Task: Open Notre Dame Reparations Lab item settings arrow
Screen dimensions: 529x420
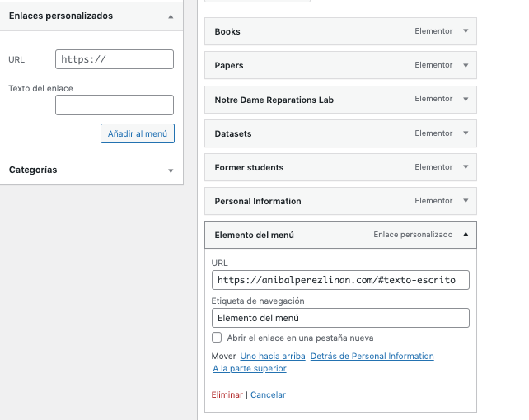Action: click(466, 99)
